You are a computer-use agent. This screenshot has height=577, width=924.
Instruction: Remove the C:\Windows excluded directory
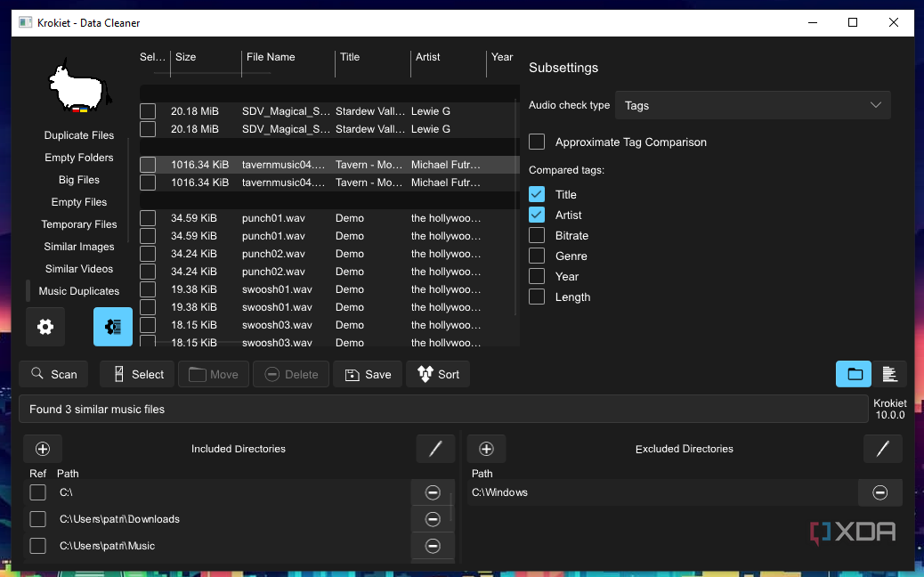(879, 492)
